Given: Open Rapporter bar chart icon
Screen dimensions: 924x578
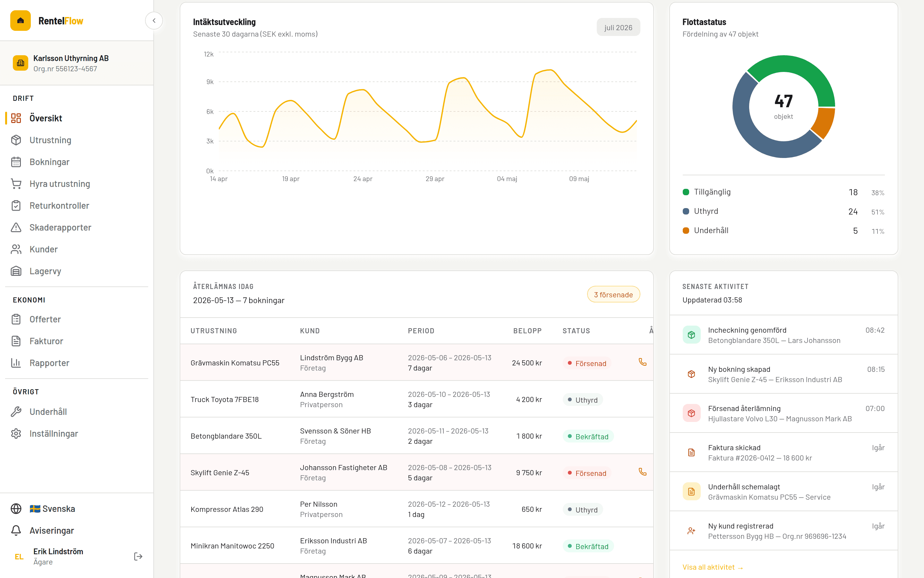Looking at the screenshot, I should tap(16, 363).
